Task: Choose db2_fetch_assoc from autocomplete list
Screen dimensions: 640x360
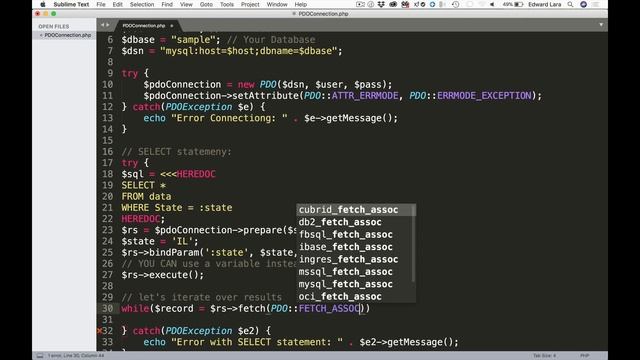Action: coord(356,222)
